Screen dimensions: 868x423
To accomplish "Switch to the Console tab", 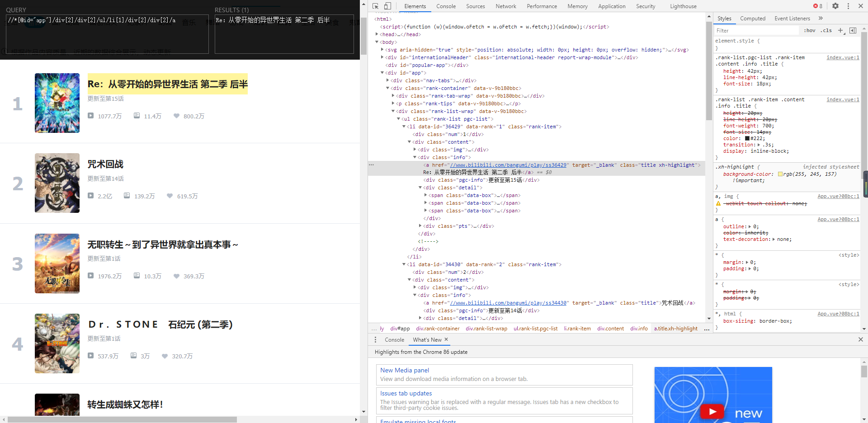I will point(446,6).
